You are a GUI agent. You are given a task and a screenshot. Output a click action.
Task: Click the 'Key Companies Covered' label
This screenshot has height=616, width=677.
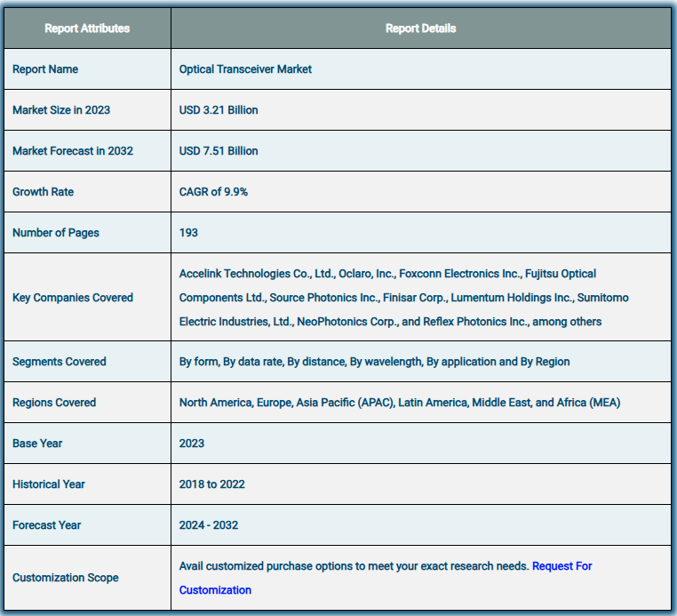pyautogui.click(x=73, y=298)
